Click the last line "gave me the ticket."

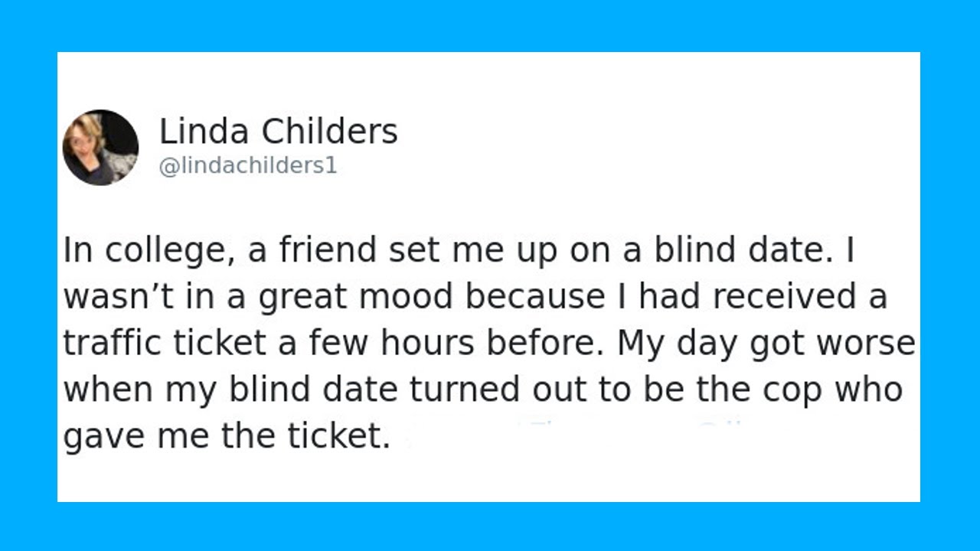227,436
